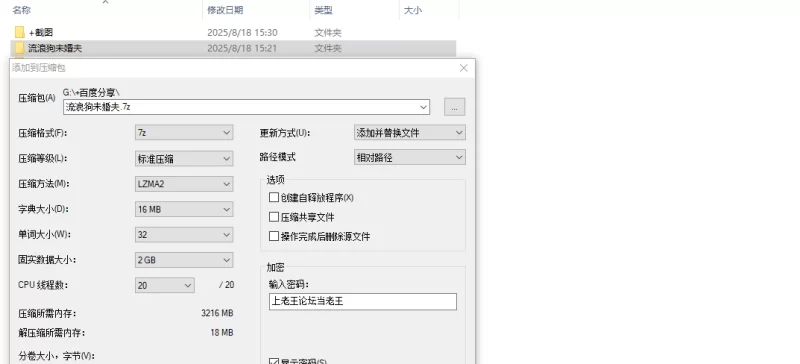
Task: Click the archive name field 流浪狗未婚夫.7z
Action: (x=246, y=107)
